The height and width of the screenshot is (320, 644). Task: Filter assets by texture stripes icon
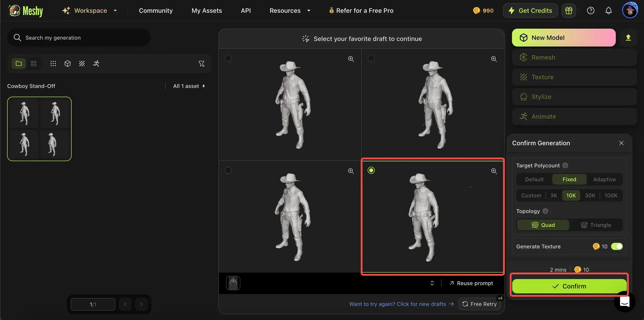[82, 64]
